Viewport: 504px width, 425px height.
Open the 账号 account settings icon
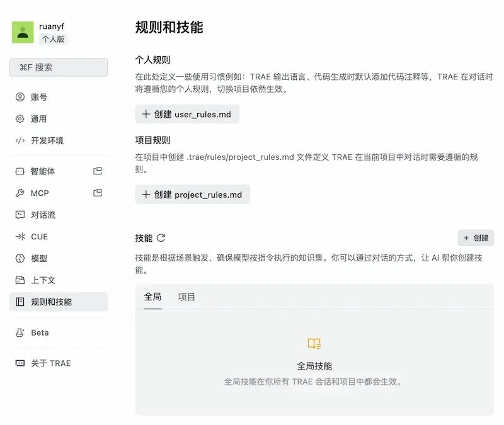[x=20, y=97]
